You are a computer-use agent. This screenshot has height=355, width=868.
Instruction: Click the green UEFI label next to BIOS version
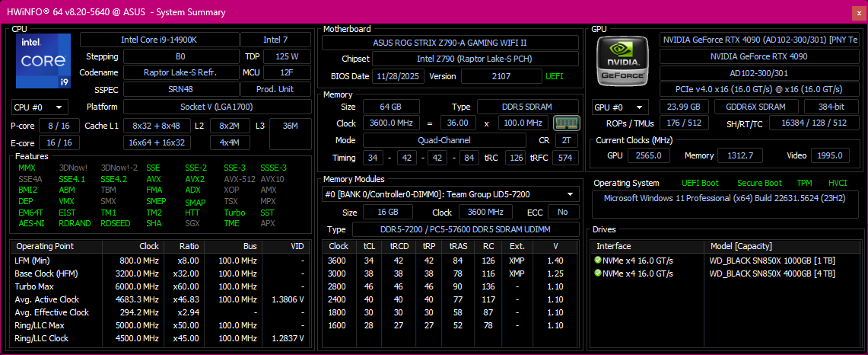555,76
